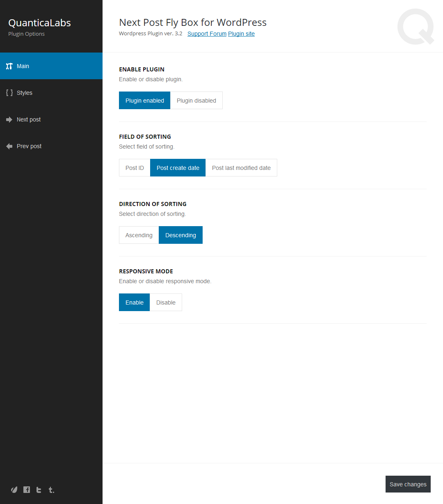443x504 pixels.
Task: Click the Save changes button
Action: 408,484
